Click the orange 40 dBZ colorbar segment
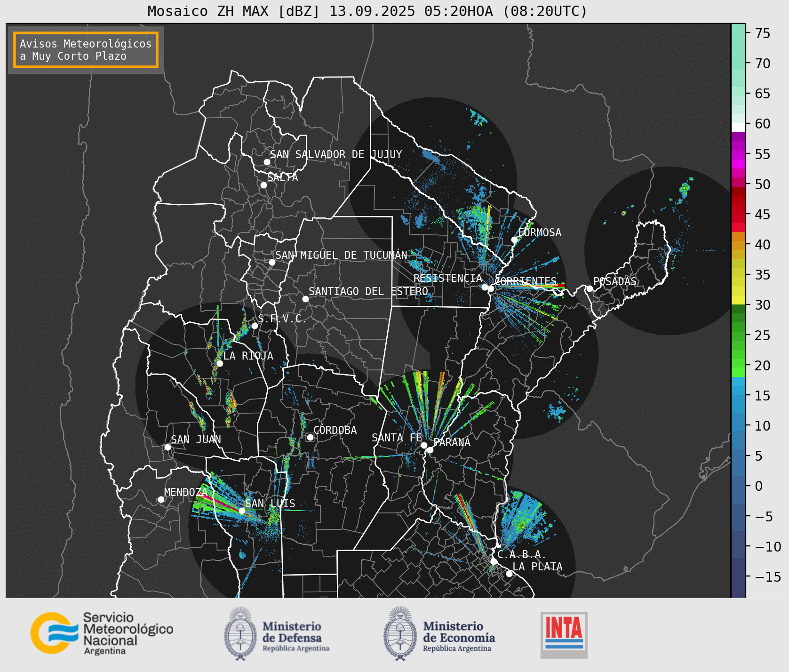Viewport: 789px width, 672px height. click(738, 245)
